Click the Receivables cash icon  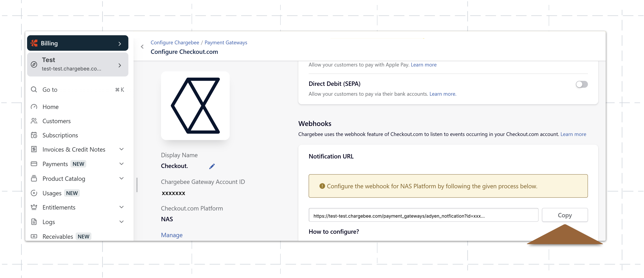pyautogui.click(x=34, y=236)
